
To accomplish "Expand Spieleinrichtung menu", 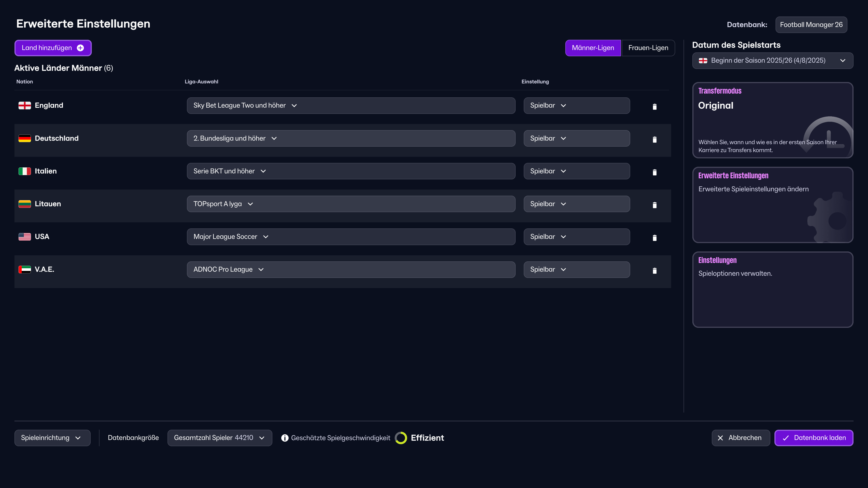I will tap(52, 438).
